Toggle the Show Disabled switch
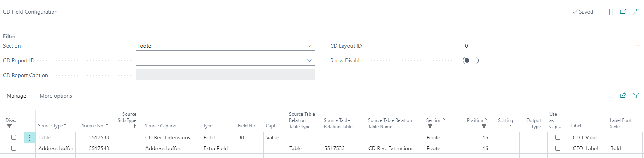Viewport: 644px width, 158px height. pyautogui.click(x=471, y=60)
